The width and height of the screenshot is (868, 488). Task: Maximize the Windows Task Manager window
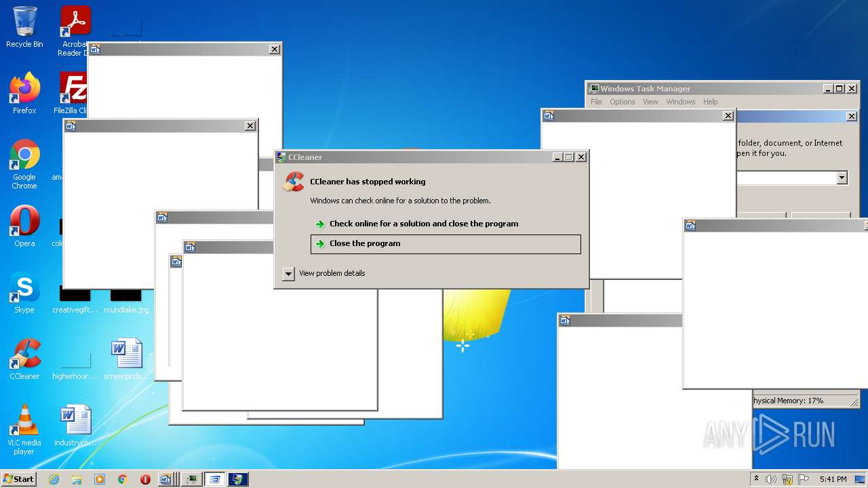pyautogui.click(x=839, y=89)
